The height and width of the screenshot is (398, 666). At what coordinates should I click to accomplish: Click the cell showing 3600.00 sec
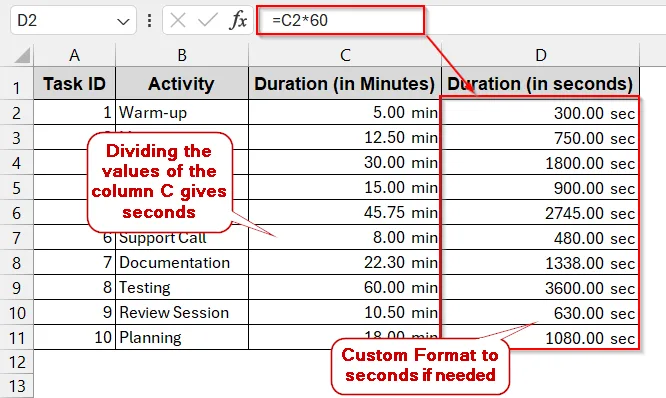click(x=540, y=288)
